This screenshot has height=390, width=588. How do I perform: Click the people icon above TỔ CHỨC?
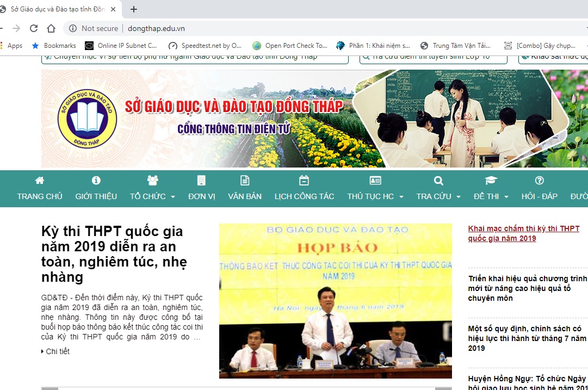pos(152,180)
